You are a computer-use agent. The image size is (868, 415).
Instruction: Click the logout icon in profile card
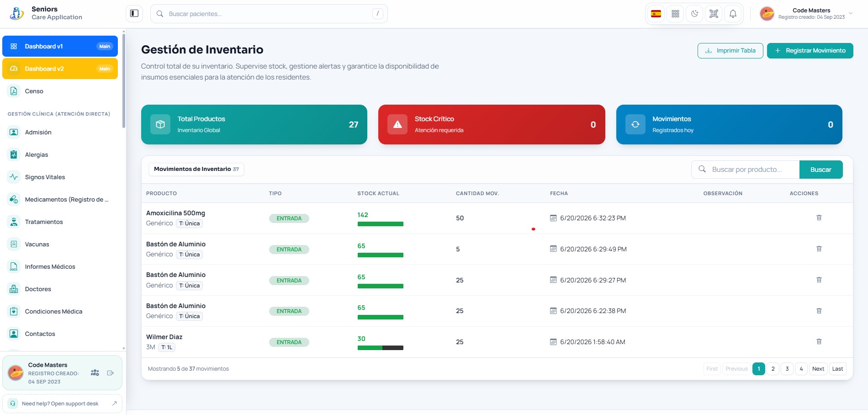111,373
